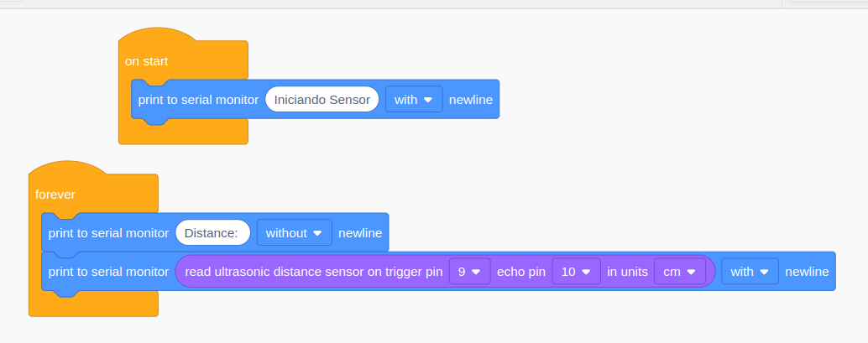The height and width of the screenshot is (343, 868).
Task: Expand the trigger pin 9 dropdown
Action: (x=469, y=272)
